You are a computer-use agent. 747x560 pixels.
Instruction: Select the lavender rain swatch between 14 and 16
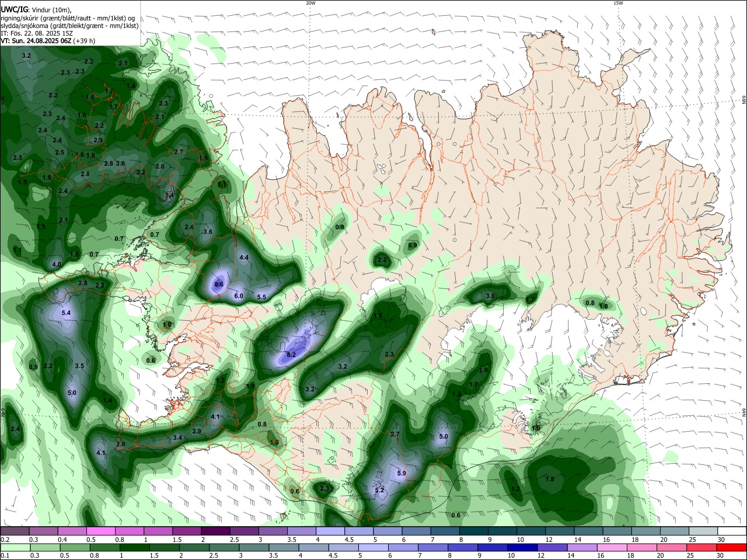tap(581, 548)
